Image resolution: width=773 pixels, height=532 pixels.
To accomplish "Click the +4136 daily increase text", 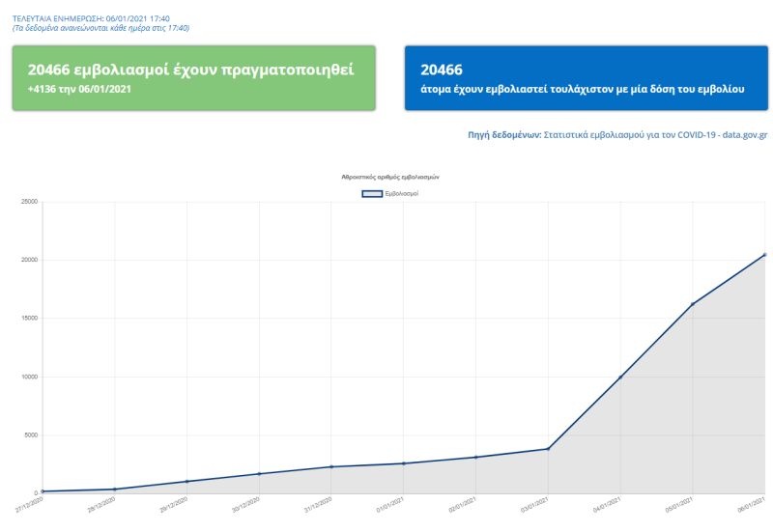I will [x=79, y=89].
